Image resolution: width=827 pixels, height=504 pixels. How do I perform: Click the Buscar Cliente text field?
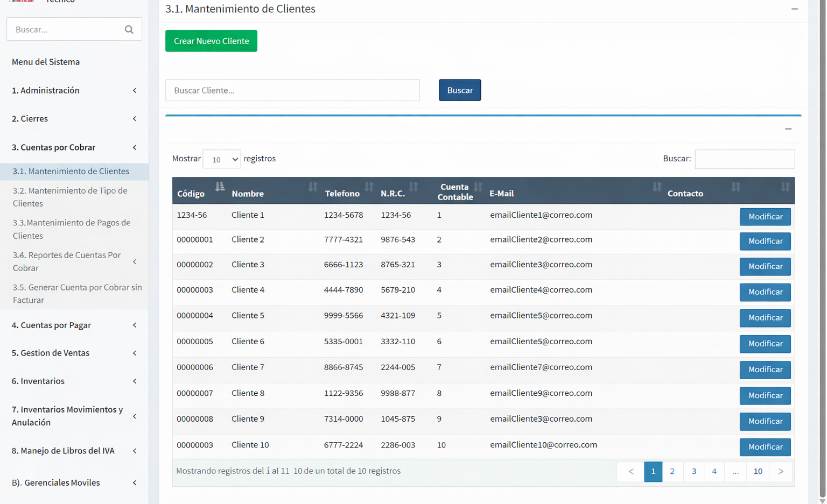[292, 90]
